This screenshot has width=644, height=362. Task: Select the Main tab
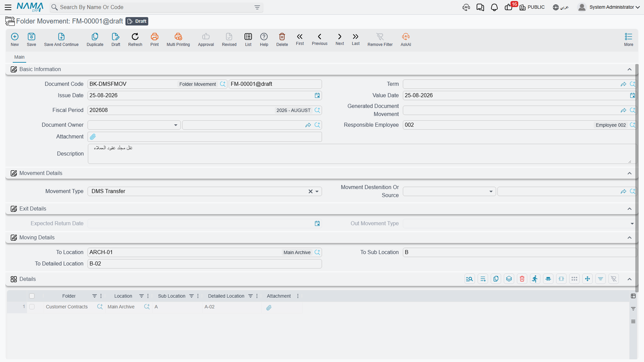(x=19, y=57)
